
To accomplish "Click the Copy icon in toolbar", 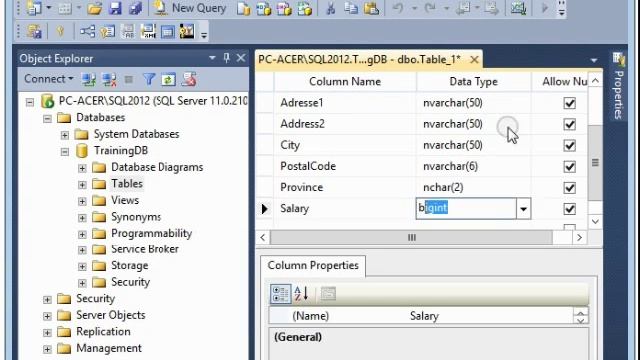I will pyautogui.click(x=351, y=8).
